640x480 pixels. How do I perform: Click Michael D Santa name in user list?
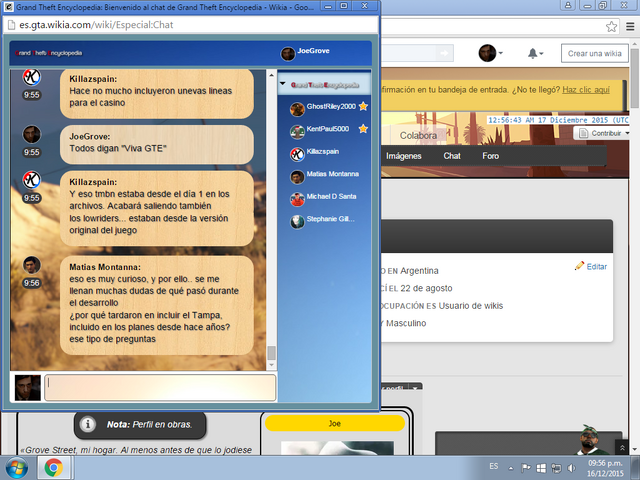(x=331, y=196)
